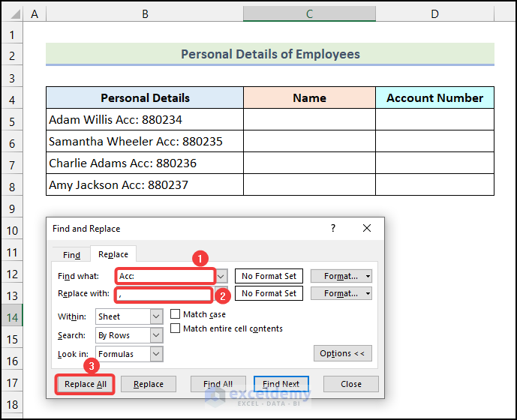The height and width of the screenshot is (420, 517).
Task: Collapse options with Options << button
Action: pyautogui.click(x=343, y=353)
